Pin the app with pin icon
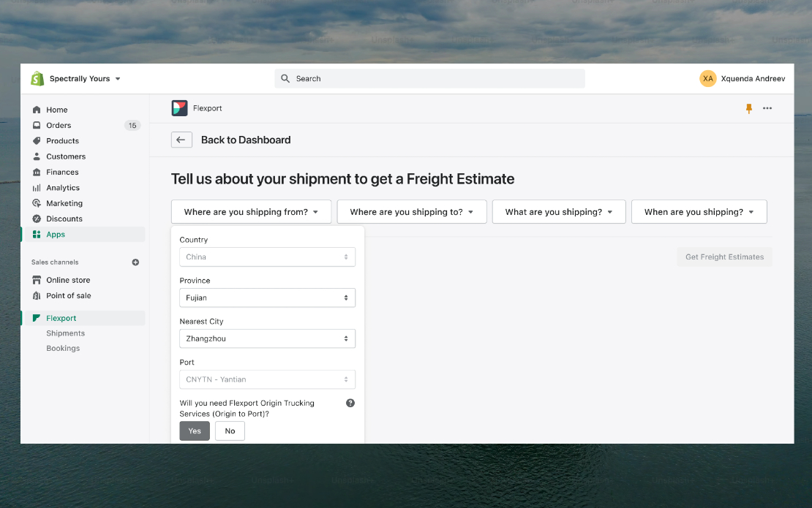The image size is (812, 508). (x=749, y=108)
